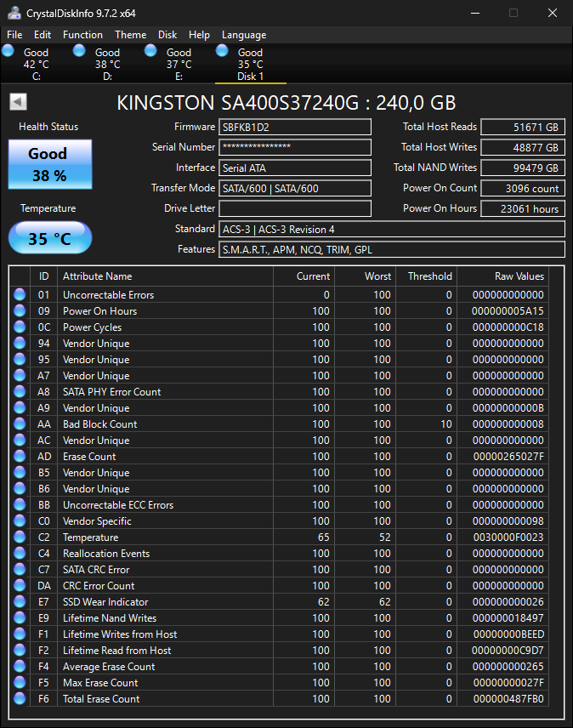Viewport: 573px width, 728px height.
Task: Click the KINGSTON SA400S37240G model title
Action: 286,103
